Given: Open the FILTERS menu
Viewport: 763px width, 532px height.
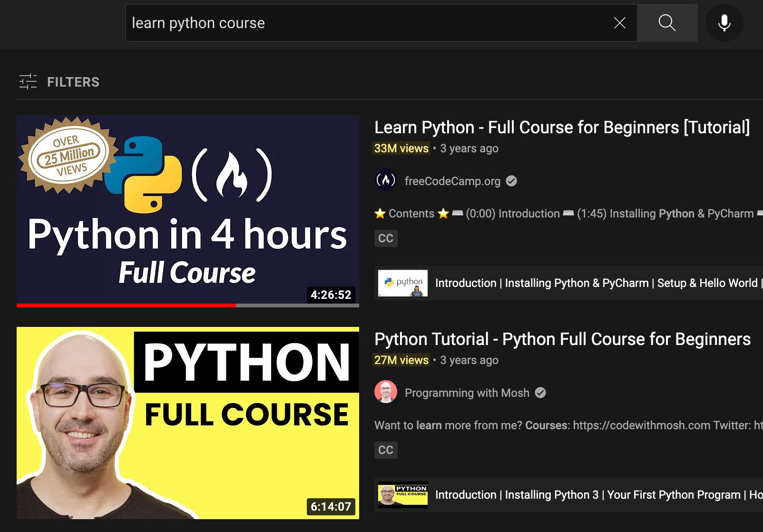Looking at the screenshot, I should point(73,81).
